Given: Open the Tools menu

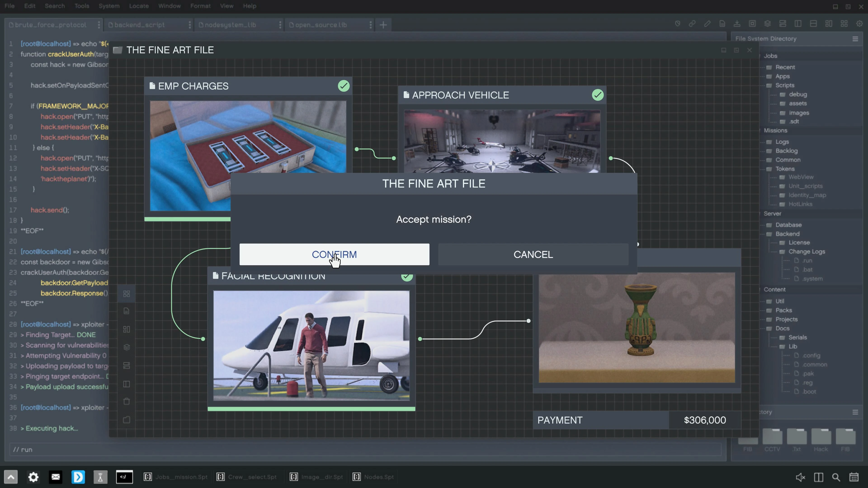Looking at the screenshot, I should (x=82, y=6).
